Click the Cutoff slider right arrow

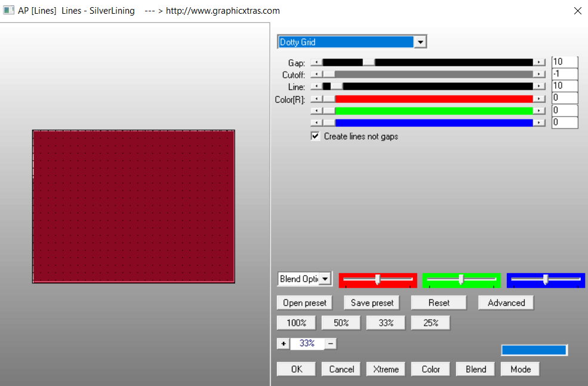pos(539,74)
